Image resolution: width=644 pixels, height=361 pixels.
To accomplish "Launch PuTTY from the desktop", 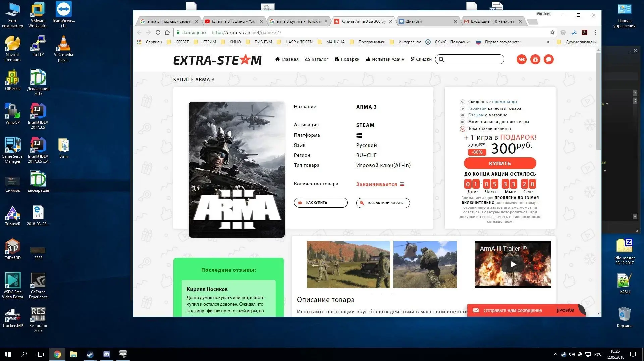I will pyautogui.click(x=38, y=46).
